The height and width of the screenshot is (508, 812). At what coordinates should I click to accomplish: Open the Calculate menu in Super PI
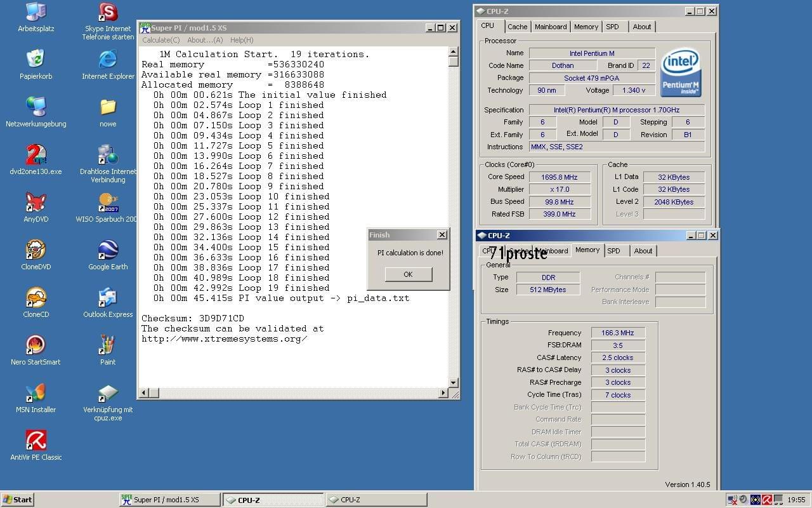coord(160,40)
